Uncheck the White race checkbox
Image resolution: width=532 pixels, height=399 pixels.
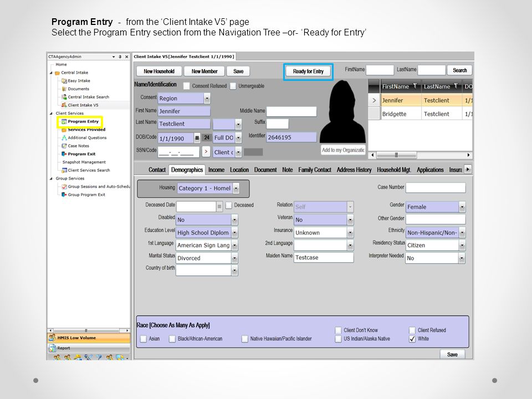pos(412,339)
